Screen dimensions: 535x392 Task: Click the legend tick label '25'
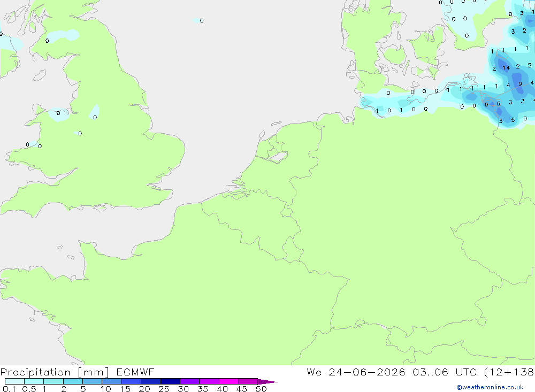(164, 389)
